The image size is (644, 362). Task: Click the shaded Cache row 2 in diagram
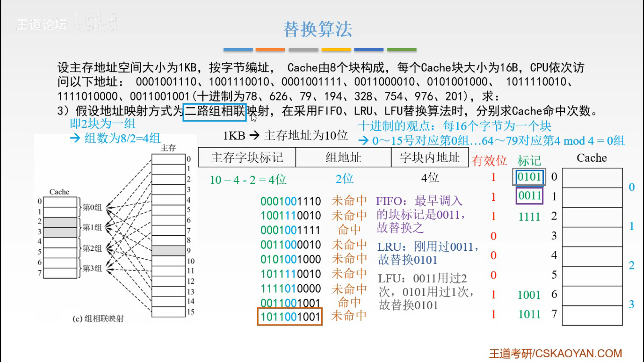tap(60, 222)
